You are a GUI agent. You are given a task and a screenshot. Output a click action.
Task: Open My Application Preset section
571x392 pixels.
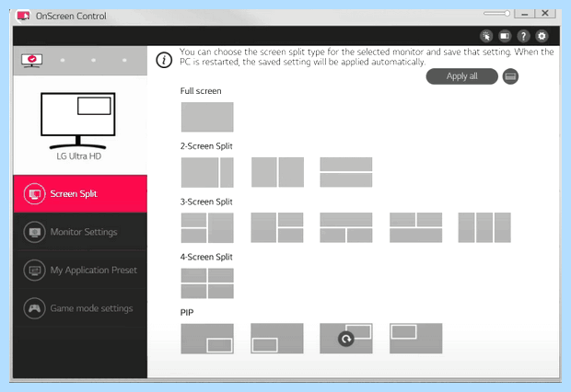80,270
